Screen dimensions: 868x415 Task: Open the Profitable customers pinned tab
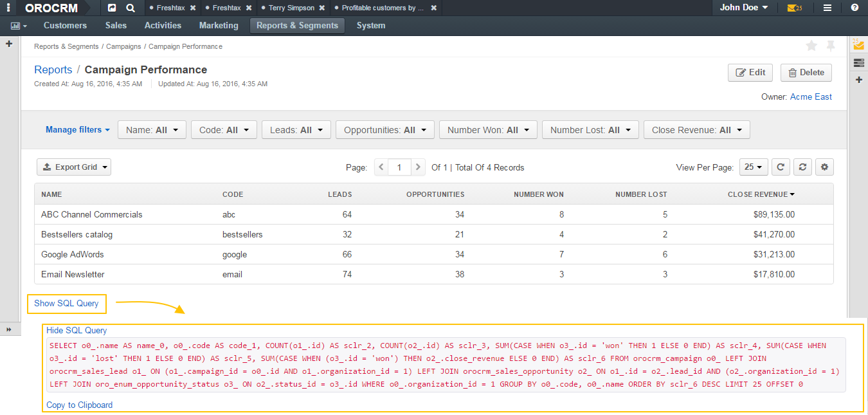click(x=383, y=8)
